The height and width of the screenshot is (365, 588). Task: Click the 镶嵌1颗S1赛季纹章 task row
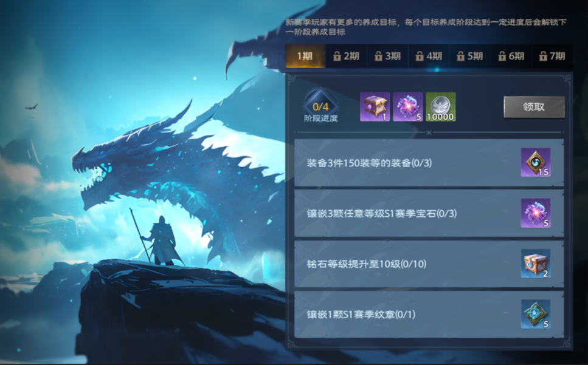coord(429,315)
